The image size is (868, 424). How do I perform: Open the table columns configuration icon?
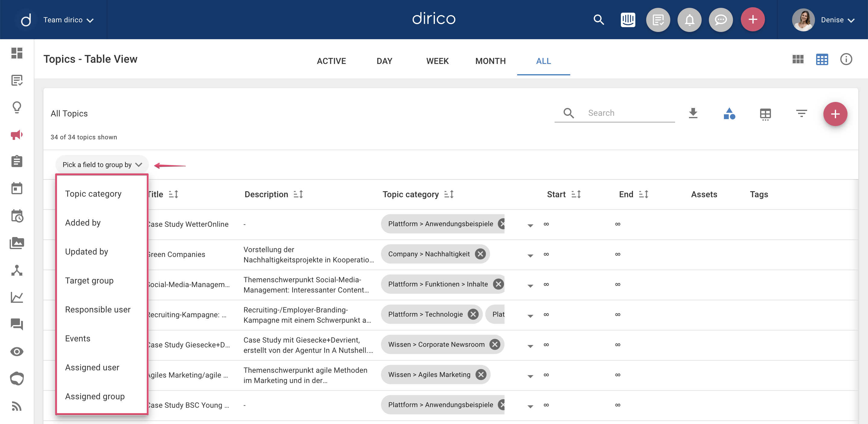tap(765, 114)
